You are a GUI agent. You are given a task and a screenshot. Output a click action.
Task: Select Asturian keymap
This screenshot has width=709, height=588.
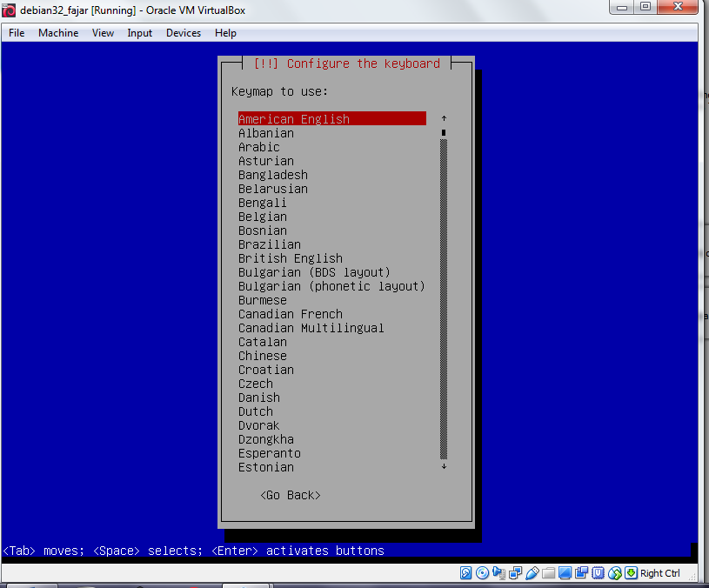(266, 161)
